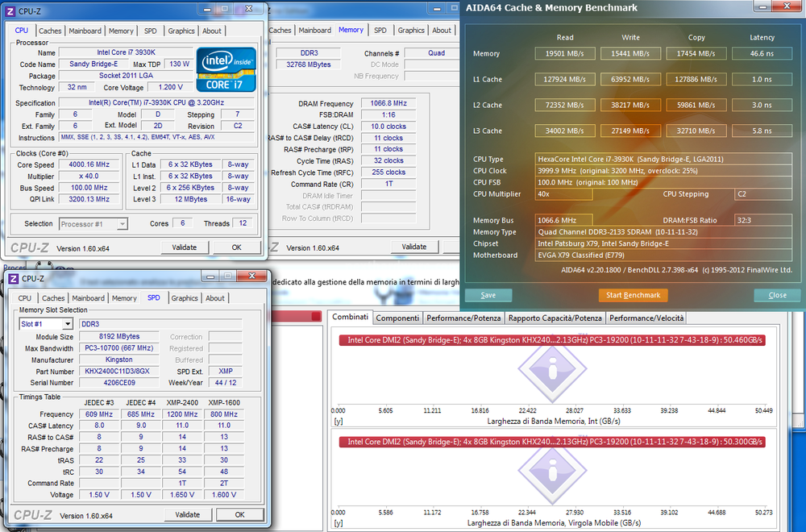Click the L3 Cache Read value 34002 MB/s

[x=565, y=131]
